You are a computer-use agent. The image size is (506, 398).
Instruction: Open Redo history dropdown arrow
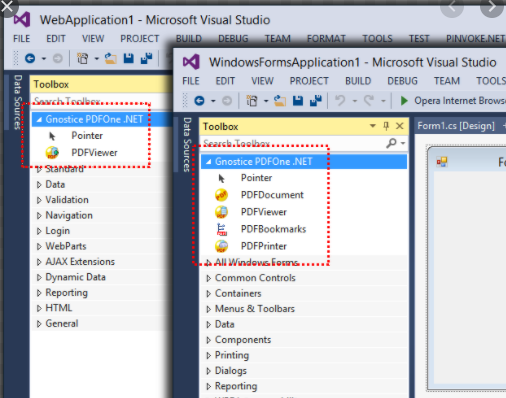(383, 101)
